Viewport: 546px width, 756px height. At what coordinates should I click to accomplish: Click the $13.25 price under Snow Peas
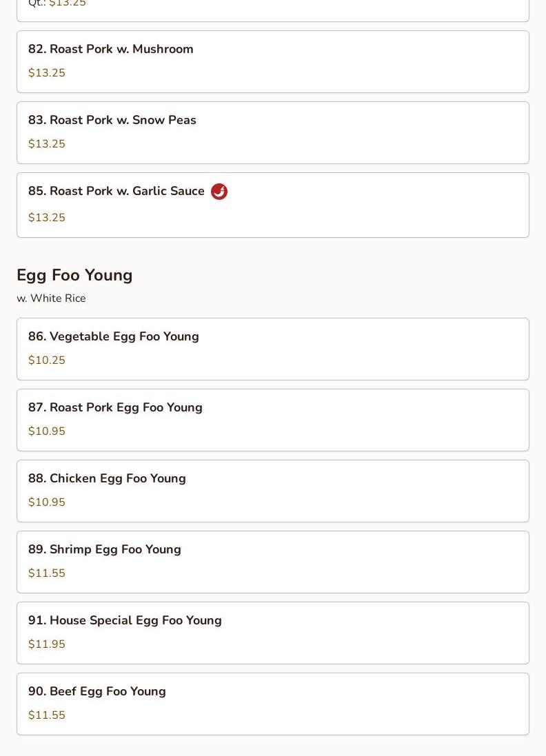[x=47, y=144]
